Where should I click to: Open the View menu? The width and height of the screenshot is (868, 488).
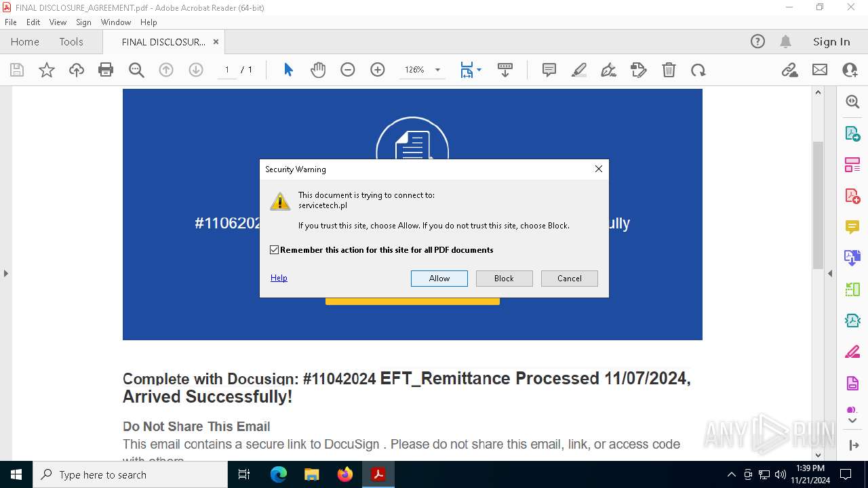pos(58,22)
